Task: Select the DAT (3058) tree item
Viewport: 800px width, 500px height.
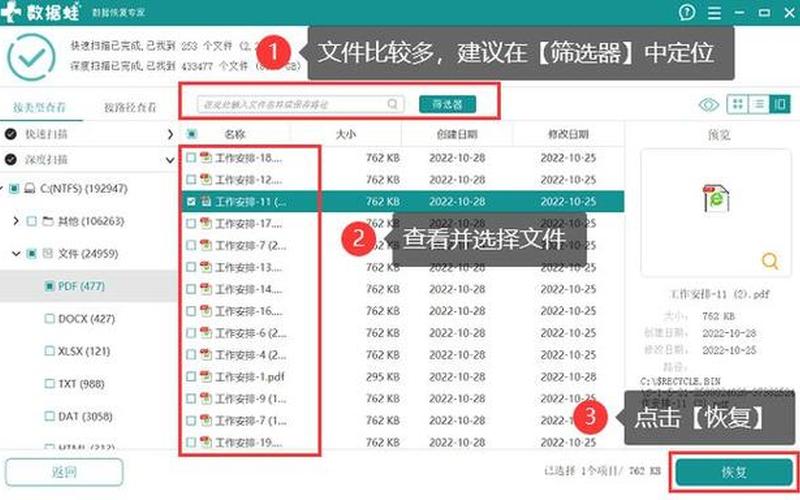Action: click(x=85, y=416)
